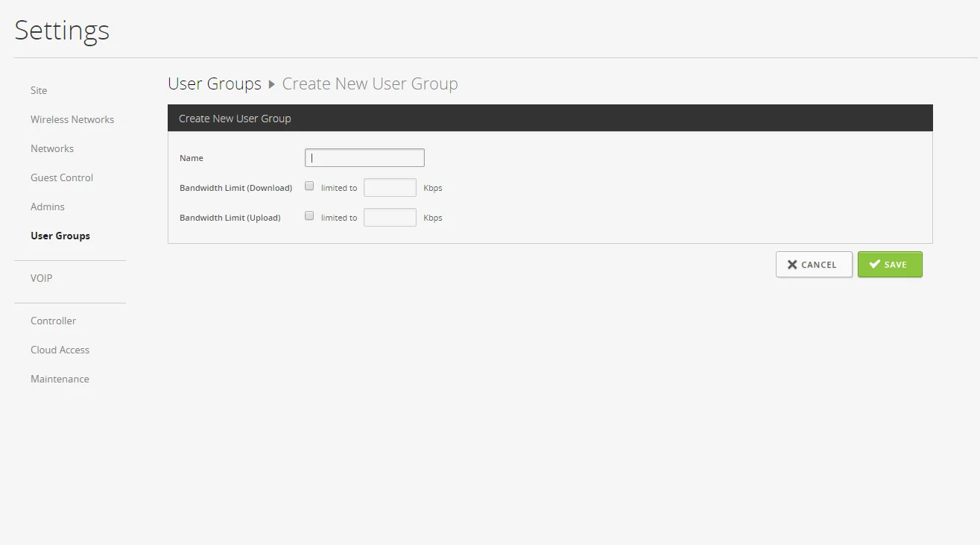Enable the download bandwidth limit checkbox
This screenshot has height=545, width=980.
(309, 186)
